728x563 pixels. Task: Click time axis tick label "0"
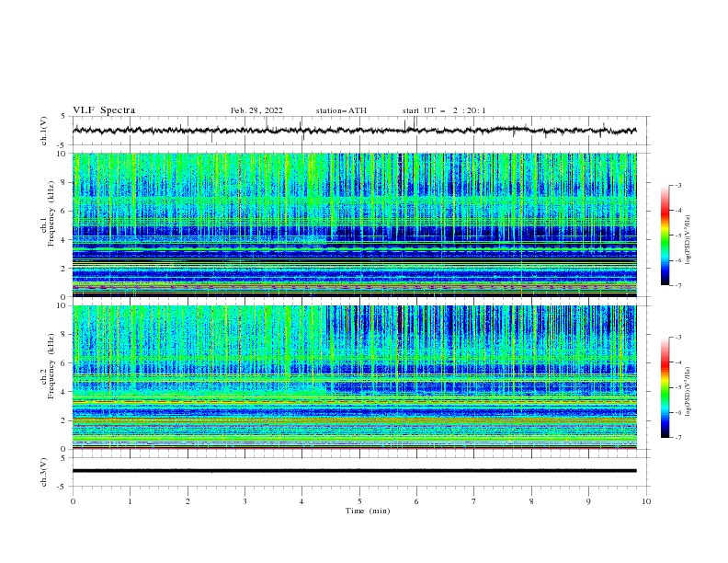73,501
